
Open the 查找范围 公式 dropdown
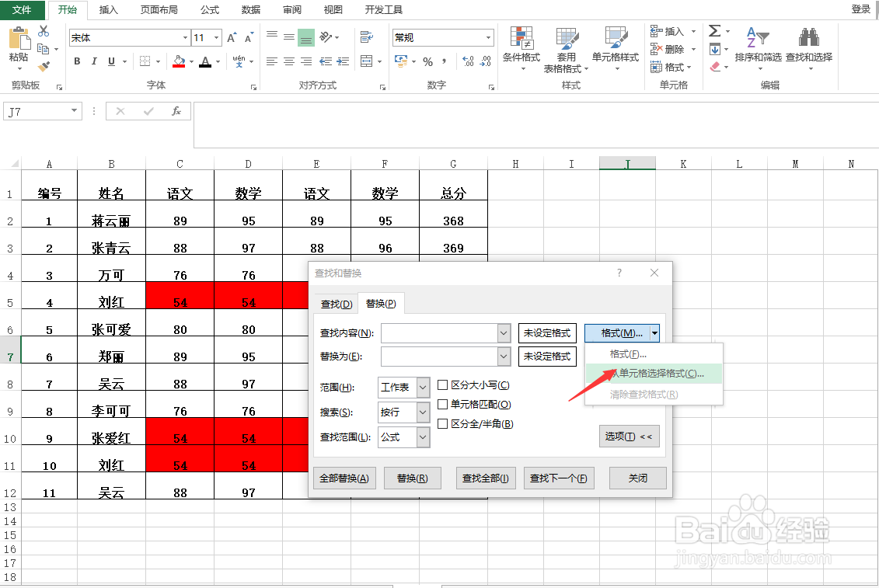point(424,437)
